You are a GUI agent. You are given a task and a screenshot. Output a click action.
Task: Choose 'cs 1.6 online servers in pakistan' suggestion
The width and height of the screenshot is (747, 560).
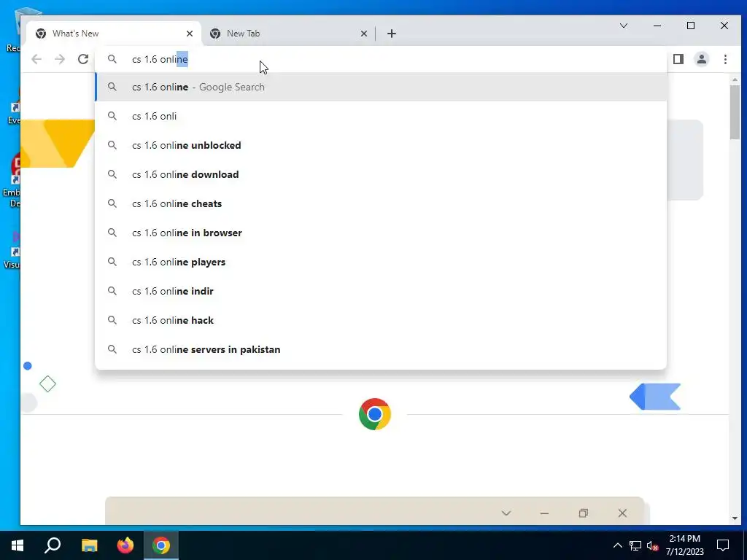click(x=381, y=349)
